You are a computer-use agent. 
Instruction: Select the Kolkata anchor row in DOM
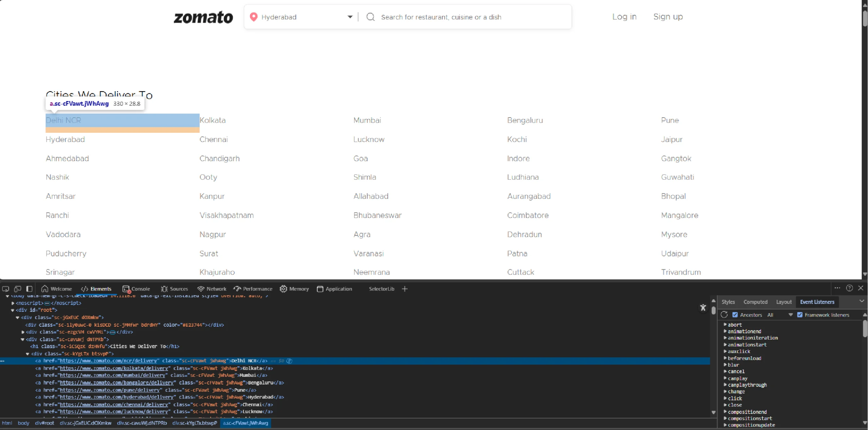pos(355,368)
